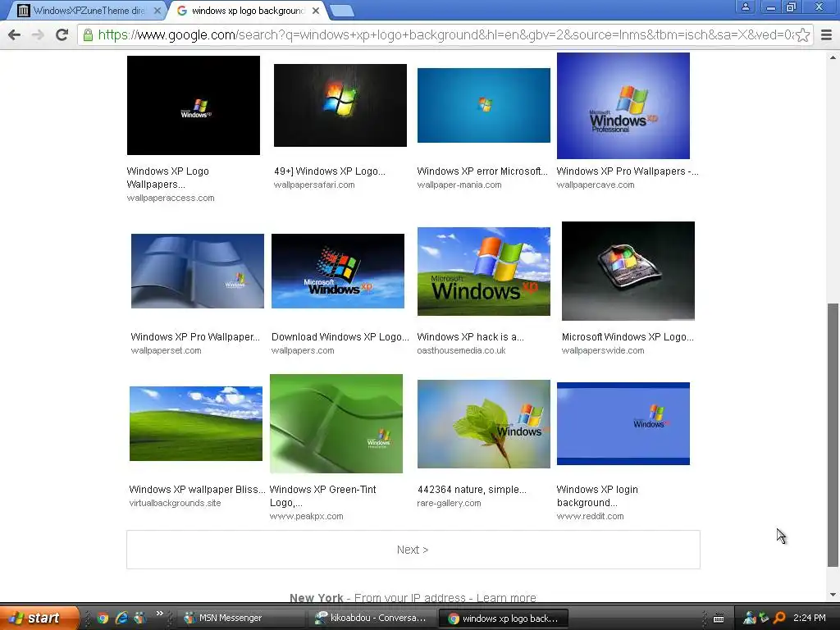Select the Chrome windows xp logo taskbar button
The height and width of the screenshot is (630, 840).
[504, 619]
